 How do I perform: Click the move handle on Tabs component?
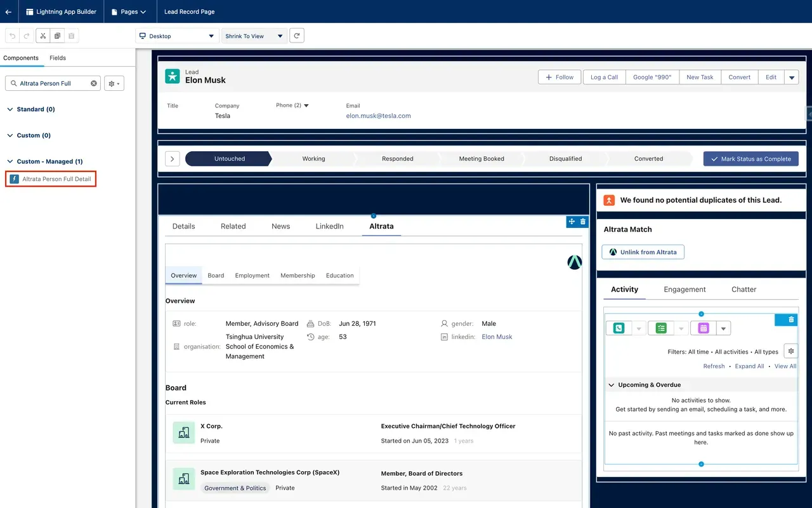pyautogui.click(x=572, y=222)
